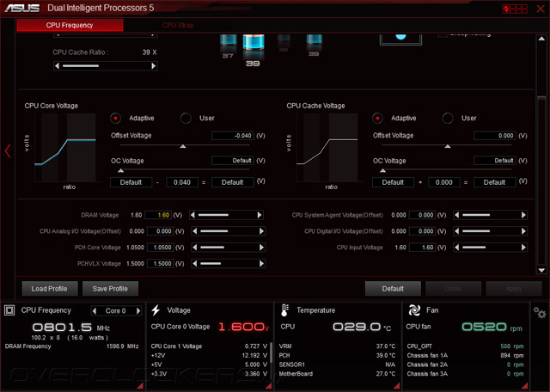This screenshot has width=550, height=392.
Task: Click the CPU Core Voltage ratio graph
Action: (x=65, y=148)
